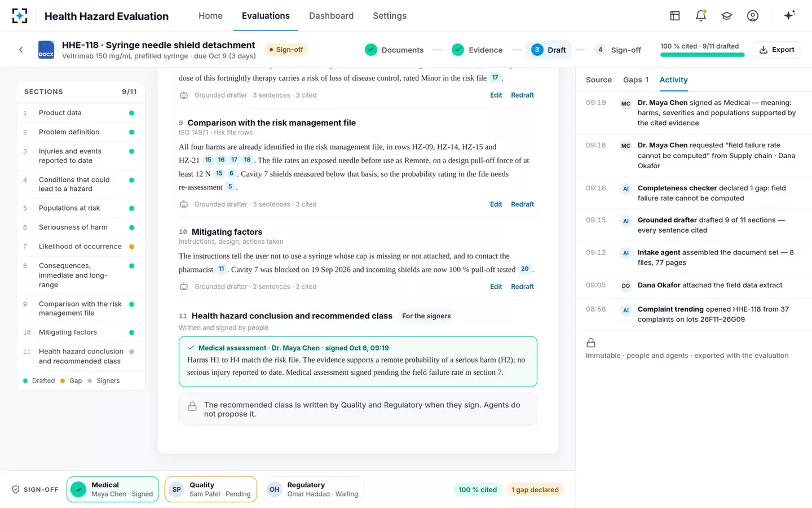Go back with the left chevron
The height and width of the screenshot is (508, 812).
(x=21, y=50)
